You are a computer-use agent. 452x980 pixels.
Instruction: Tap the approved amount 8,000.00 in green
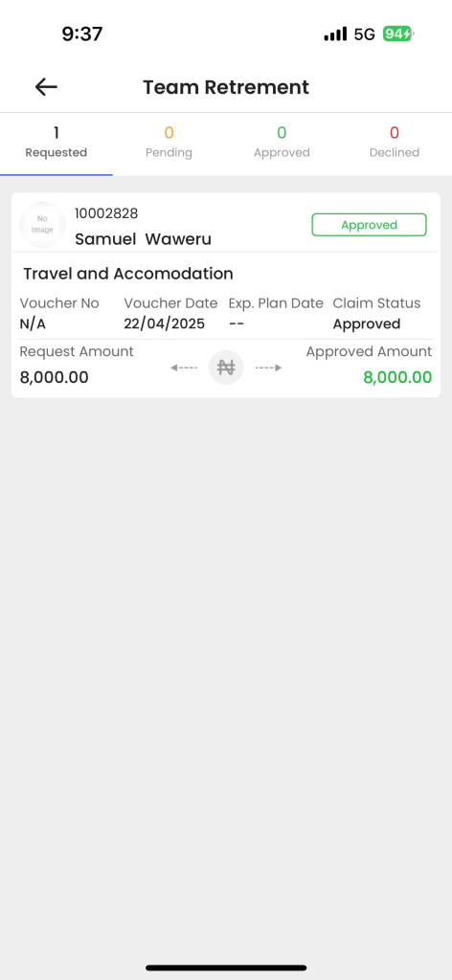[x=397, y=377]
